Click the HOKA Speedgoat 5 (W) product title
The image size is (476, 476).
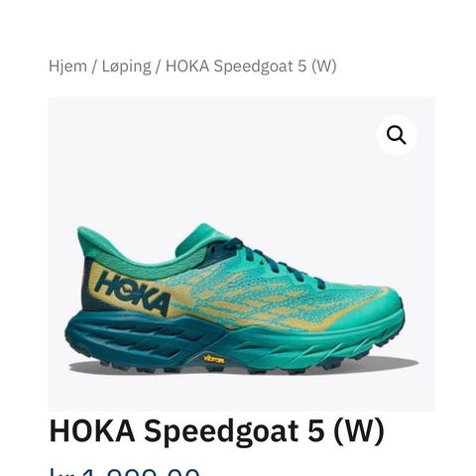pos(217,431)
